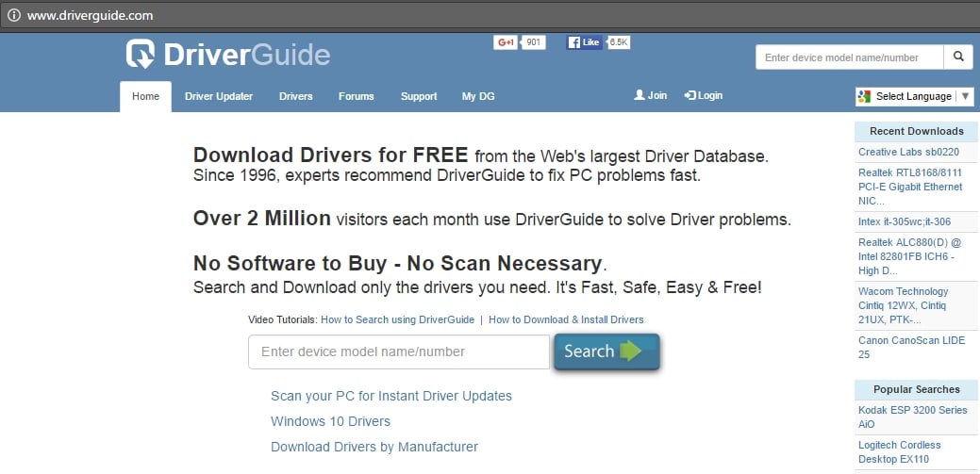Screen dimensions: 980x474
Task: Click the DriverGuide logo icon
Action: coord(141,55)
